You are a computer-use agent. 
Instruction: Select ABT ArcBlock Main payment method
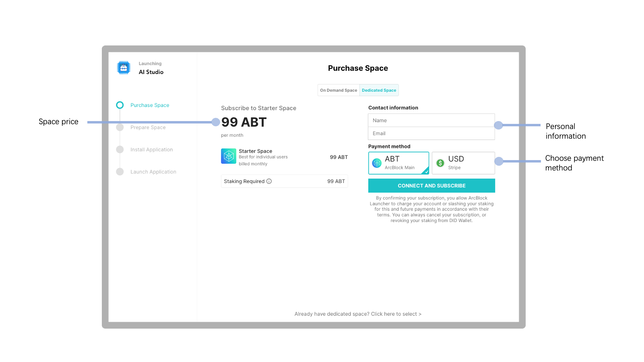[398, 163]
